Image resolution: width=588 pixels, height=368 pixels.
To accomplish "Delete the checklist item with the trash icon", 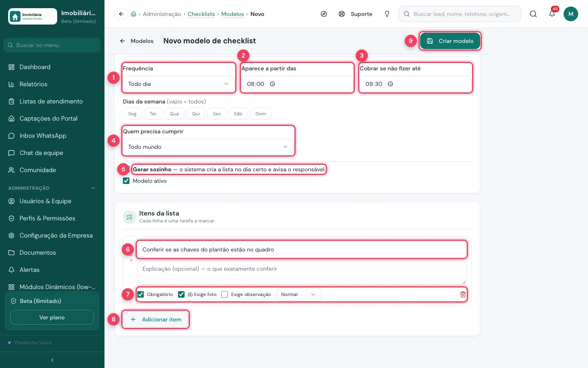I will [463, 294].
